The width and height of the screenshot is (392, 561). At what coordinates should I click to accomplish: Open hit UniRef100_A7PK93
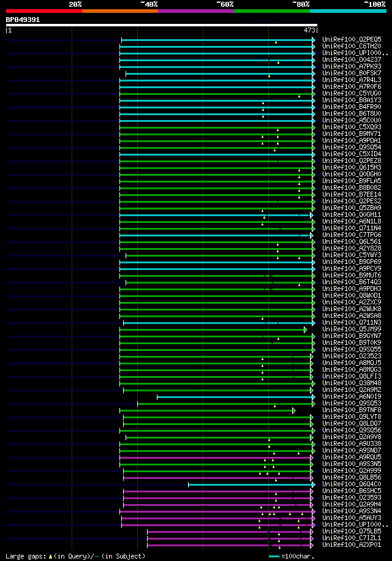pyautogui.click(x=352, y=67)
